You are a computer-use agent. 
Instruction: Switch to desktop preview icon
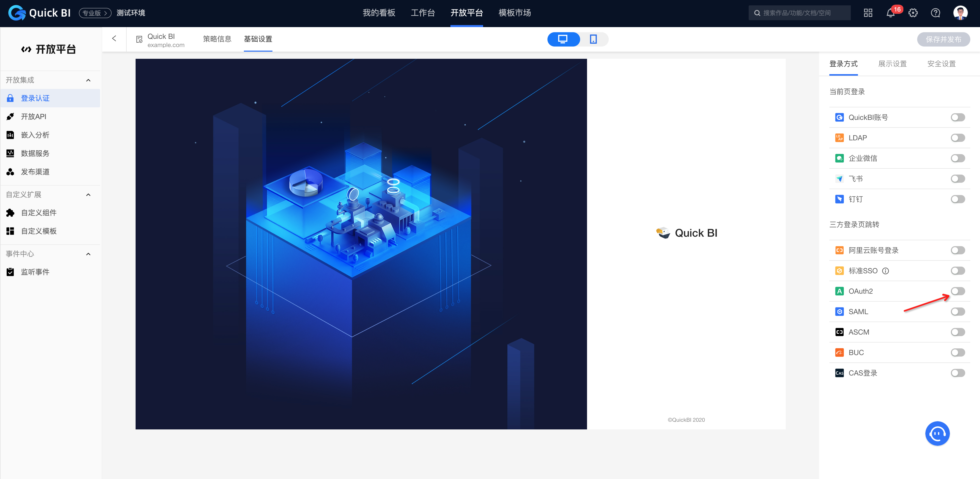(563, 39)
